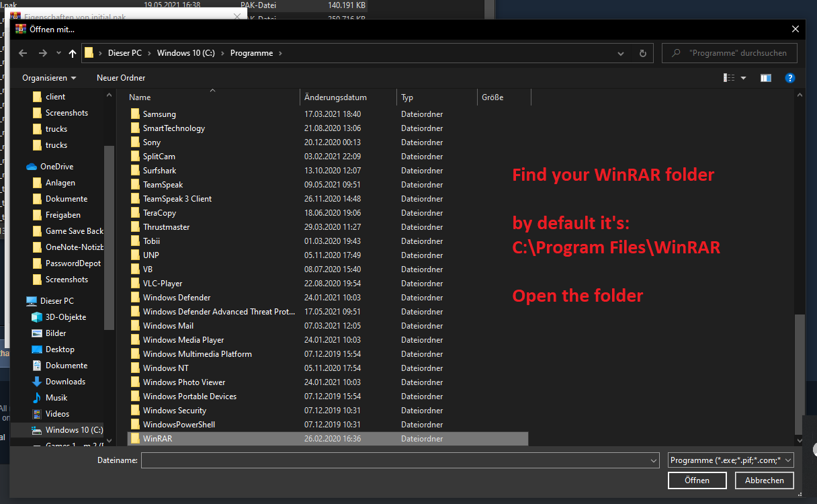
Task: Toggle the preview pane icon
Action: click(x=766, y=78)
